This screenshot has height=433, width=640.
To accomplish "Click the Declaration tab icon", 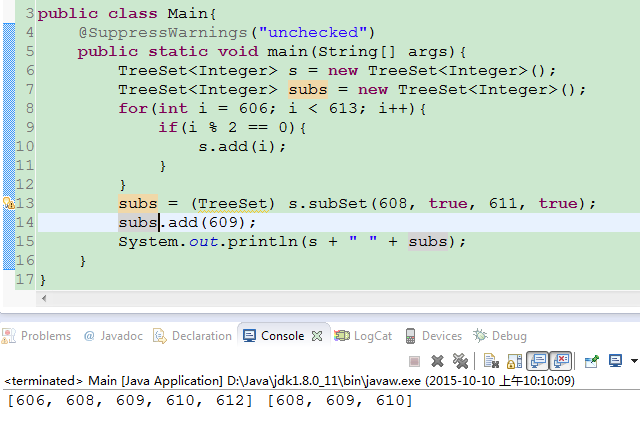I will point(160,336).
